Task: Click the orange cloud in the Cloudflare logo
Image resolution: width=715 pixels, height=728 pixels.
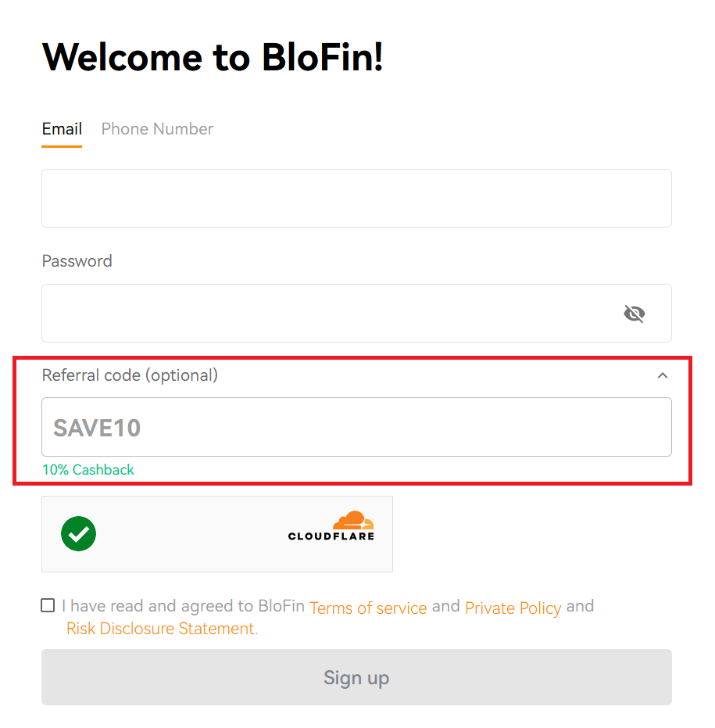Action: 351,518
